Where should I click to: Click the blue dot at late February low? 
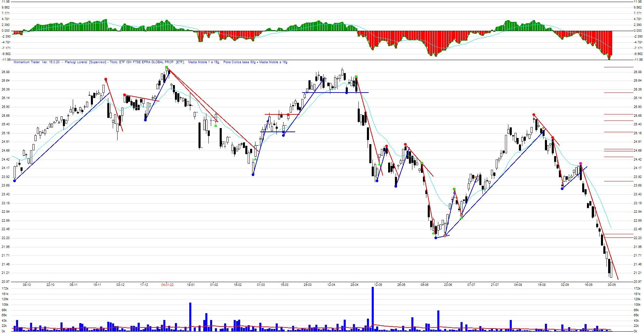[x=253, y=175]
